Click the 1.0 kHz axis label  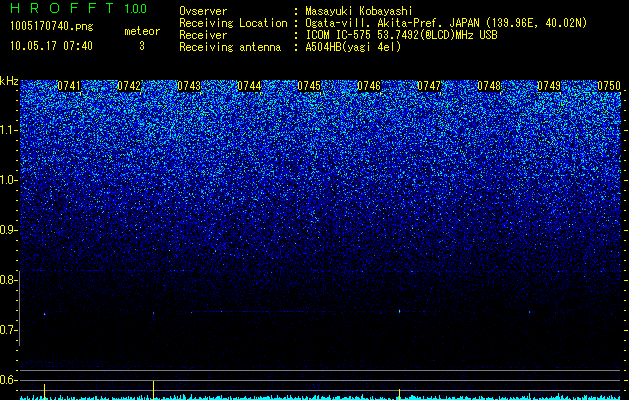(8, 180)
